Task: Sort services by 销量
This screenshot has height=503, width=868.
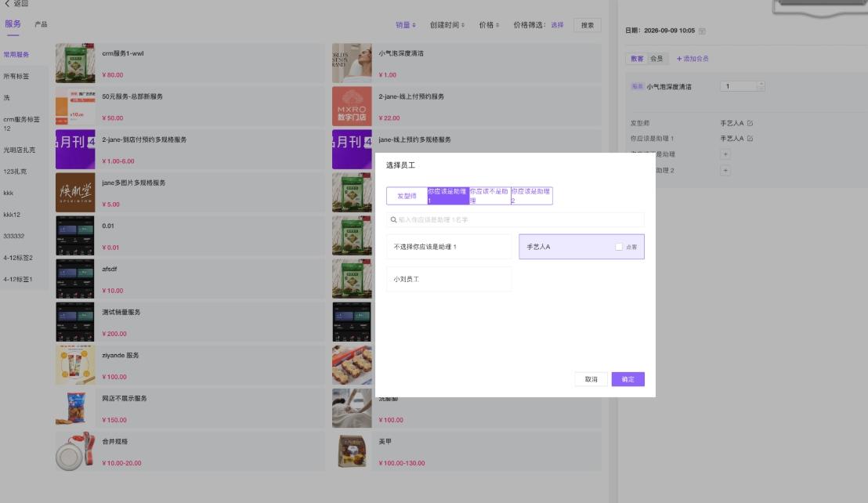Action: click(405, 25)
